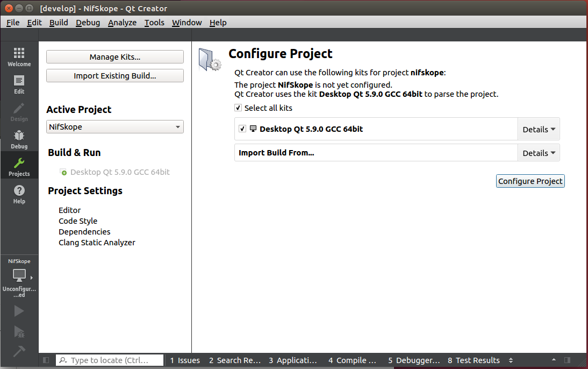Uncheck the Desktop Qt 5.9.0 GCC 64bit kit
Image resolution: width=588 pixels, height=369 pixels.
242,129
